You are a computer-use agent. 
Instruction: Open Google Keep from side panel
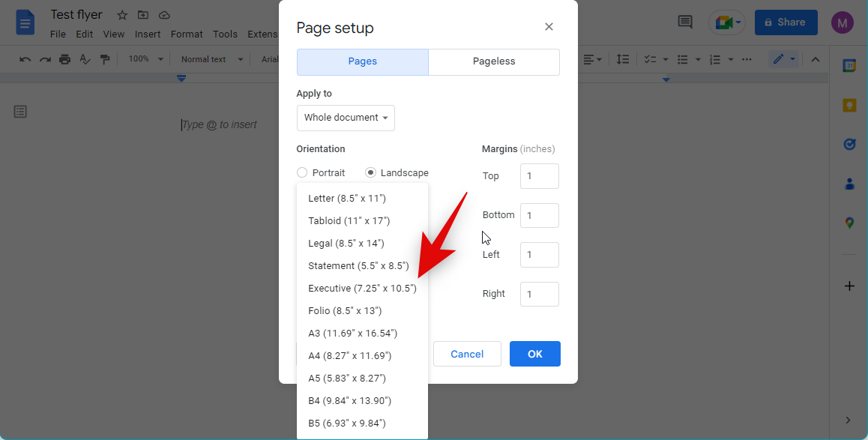click(849, 105)
